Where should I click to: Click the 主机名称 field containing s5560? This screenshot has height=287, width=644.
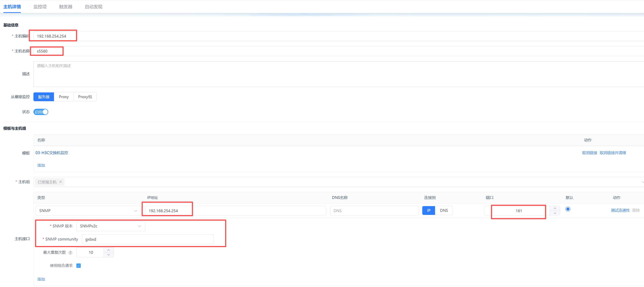coord(339,51)
